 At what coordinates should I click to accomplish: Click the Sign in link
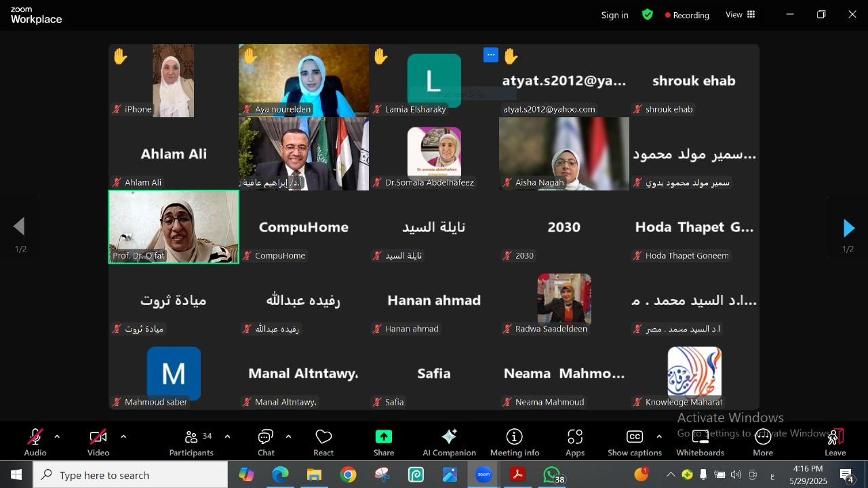pos(614,15)
